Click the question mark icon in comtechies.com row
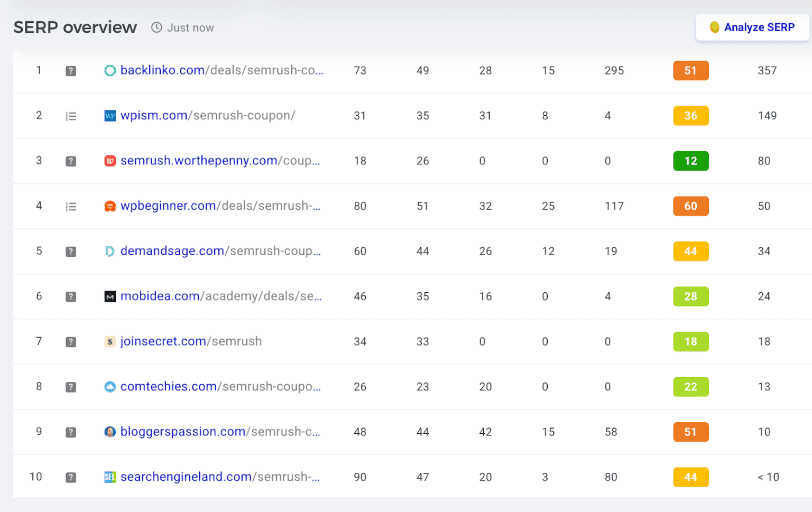This screenshot has width=812, height=512. click(x=71, y=387)
